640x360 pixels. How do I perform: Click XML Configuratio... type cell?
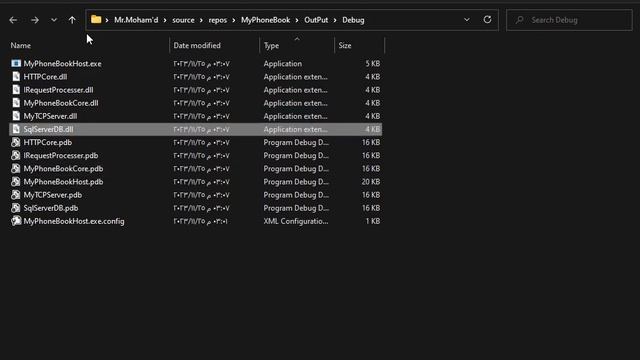296,221
